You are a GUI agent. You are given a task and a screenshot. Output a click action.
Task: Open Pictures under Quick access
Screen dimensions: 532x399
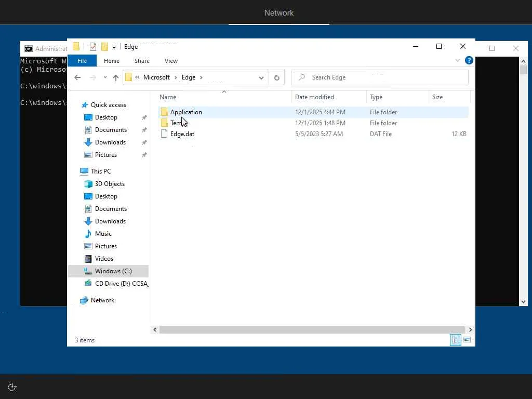click(105, 155)
